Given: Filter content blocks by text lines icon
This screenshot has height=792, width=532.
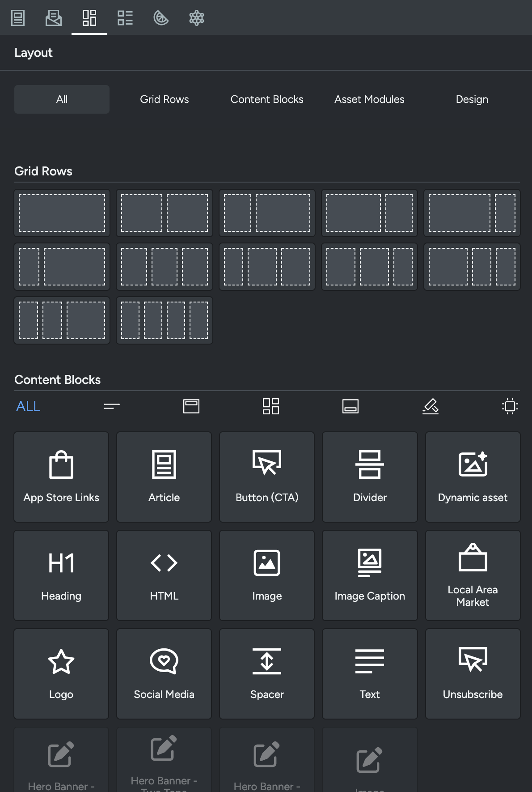Looking at the screenshot, I should (112, 406).
